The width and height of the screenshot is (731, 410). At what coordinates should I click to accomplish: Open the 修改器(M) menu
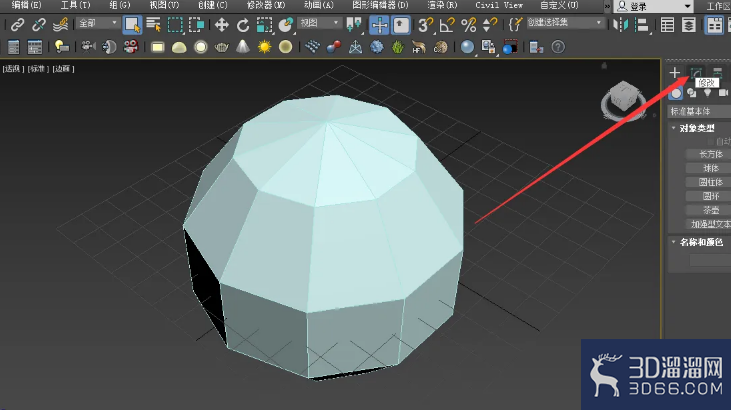266,5
